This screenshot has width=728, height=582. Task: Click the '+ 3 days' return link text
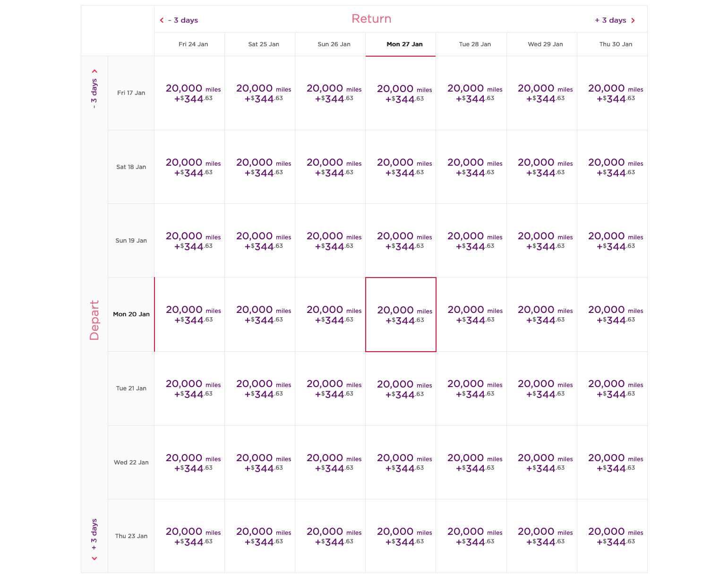coord(610,20)
